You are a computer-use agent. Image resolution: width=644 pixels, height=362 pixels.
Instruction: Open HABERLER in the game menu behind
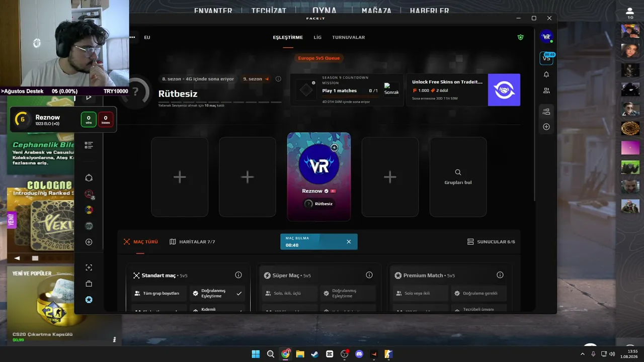429,11
